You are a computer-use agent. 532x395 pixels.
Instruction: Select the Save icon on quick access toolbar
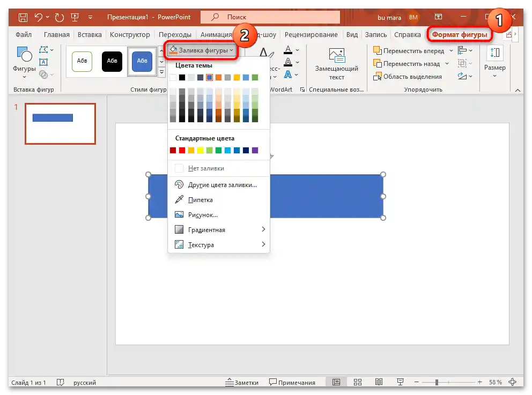point(22,17)
